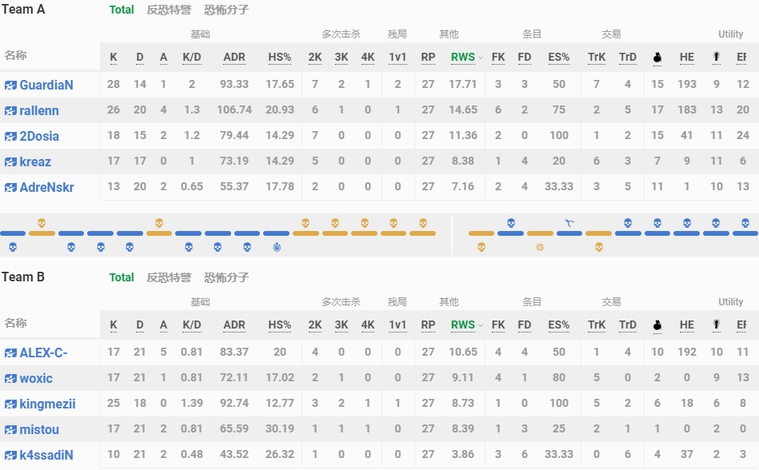Sort Team B by K/D header
The width and height of the screenshot is (759, 470).
[x=192, y=325]
